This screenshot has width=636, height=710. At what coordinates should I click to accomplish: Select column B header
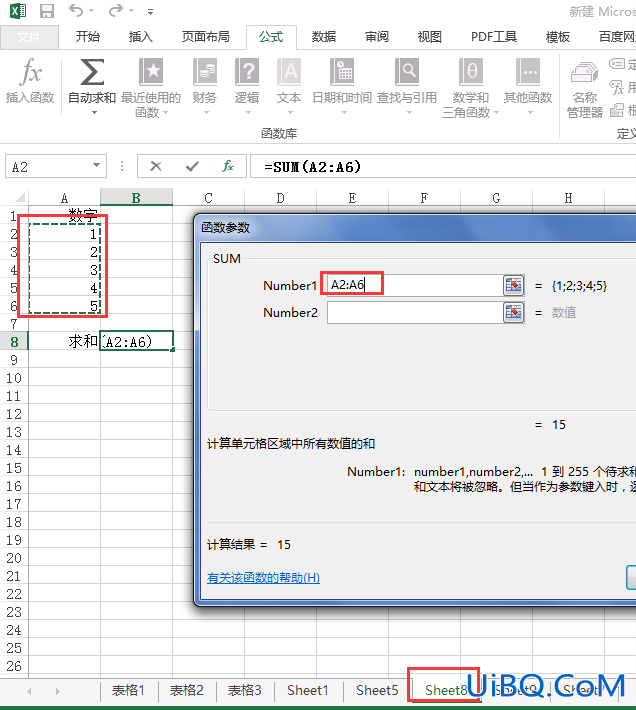(136, 197)
